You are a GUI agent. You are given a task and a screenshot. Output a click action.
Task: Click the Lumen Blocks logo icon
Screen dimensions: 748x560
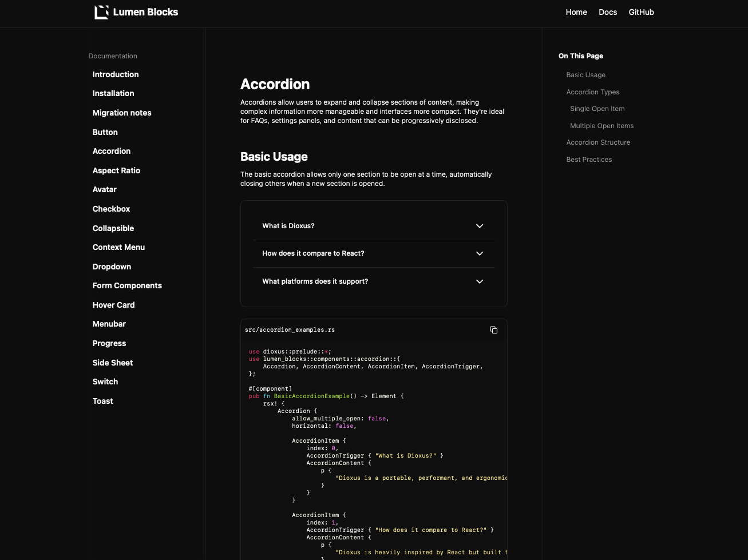click(x=101, y=12)
